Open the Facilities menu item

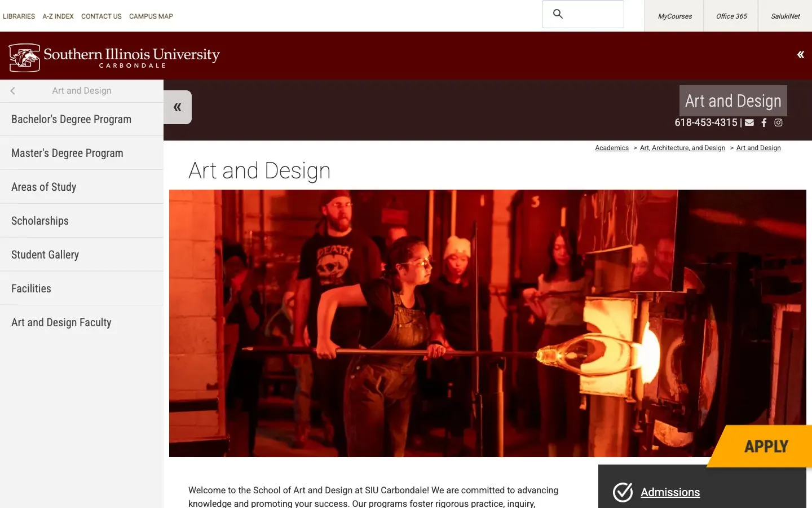(82, 288)
